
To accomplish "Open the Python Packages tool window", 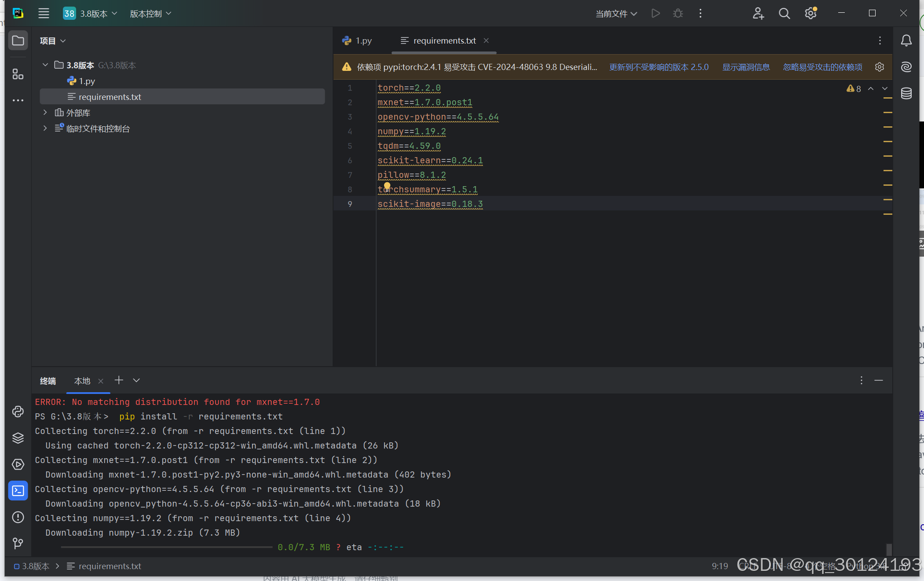I will click(x=18, y=438).
